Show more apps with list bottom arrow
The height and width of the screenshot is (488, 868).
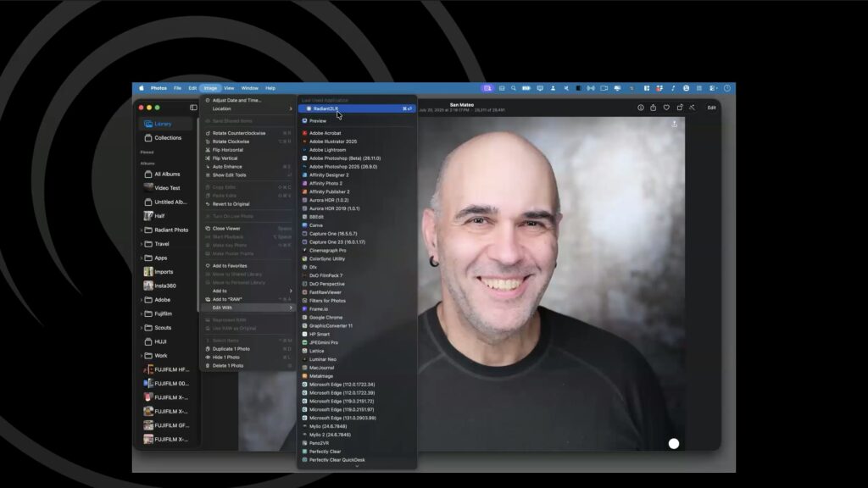[x=357, y=467]
